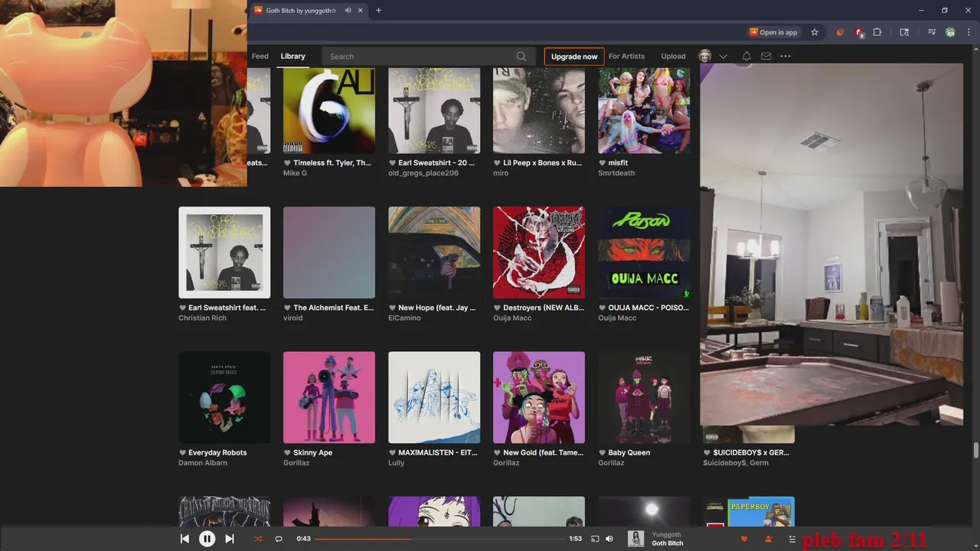Open the New Gold album cover
This screenshot has height=551, width=980.
coord(539,397)
